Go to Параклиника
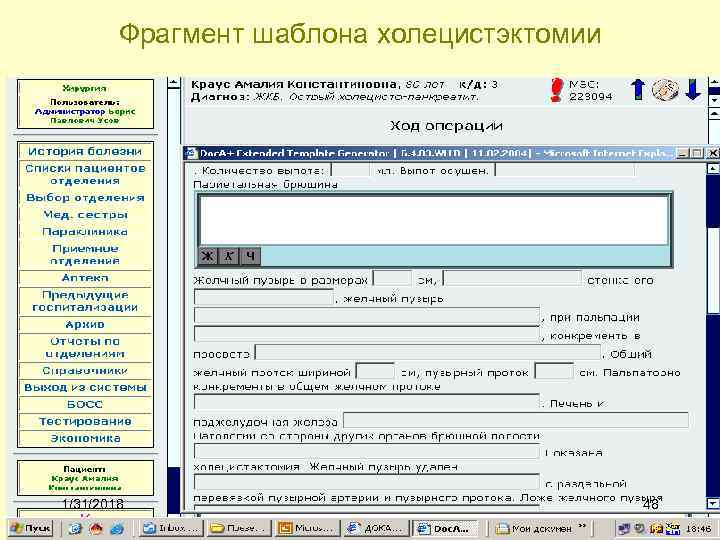This screenshot has height=540, width=720. click(x=85, y=232)
